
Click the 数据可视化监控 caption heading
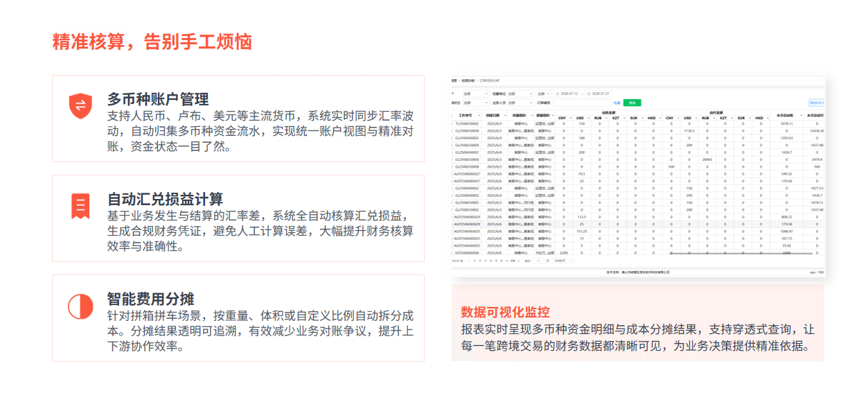coord(505,311)
